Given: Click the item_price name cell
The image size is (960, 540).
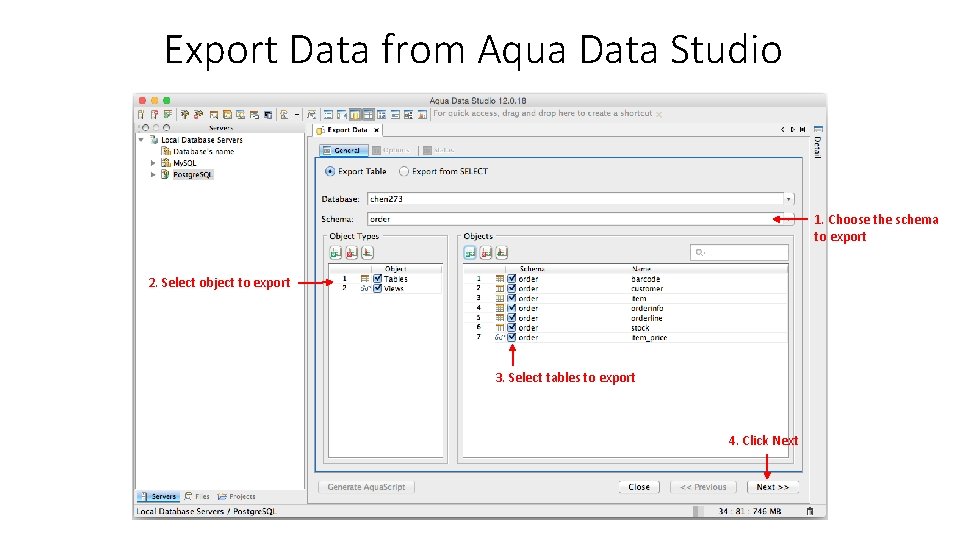Looking at the screenshot, I should pos(649,337).
